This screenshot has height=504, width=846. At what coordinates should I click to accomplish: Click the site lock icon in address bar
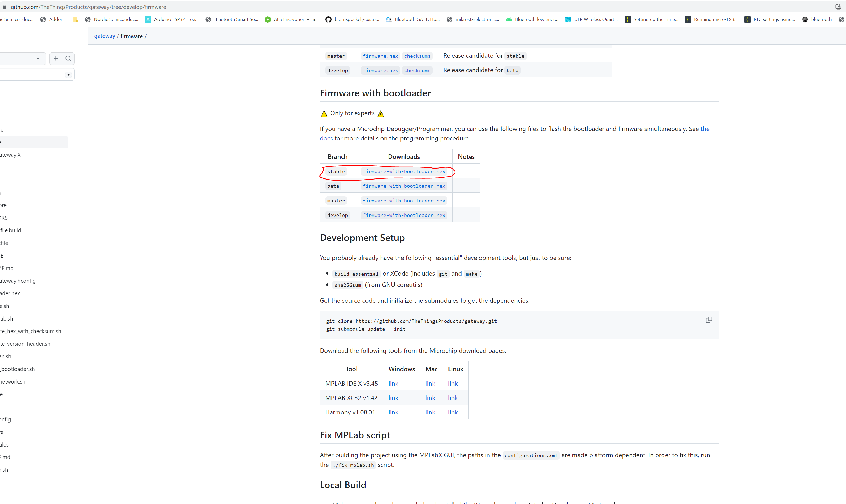click(4, 7)
